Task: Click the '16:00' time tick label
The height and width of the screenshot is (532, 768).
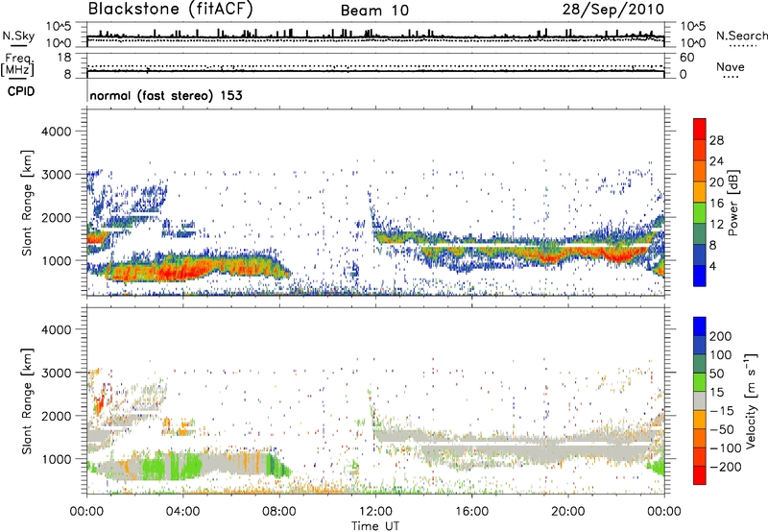Action: pos(471,512)
